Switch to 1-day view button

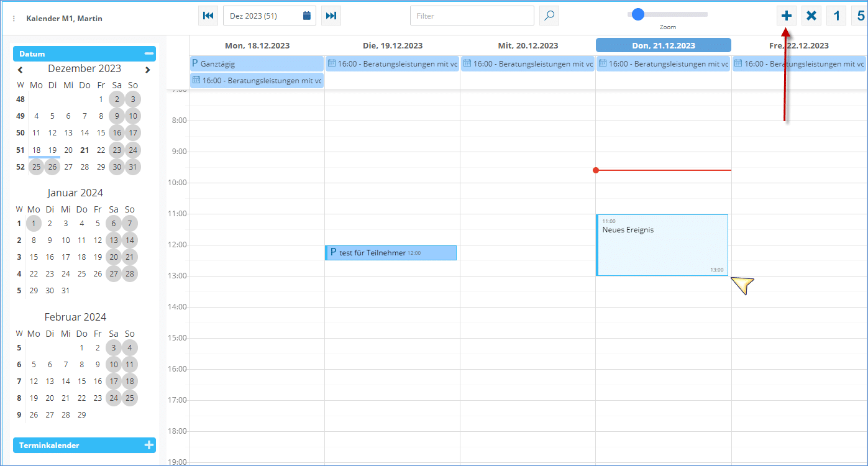coord(836,16)
